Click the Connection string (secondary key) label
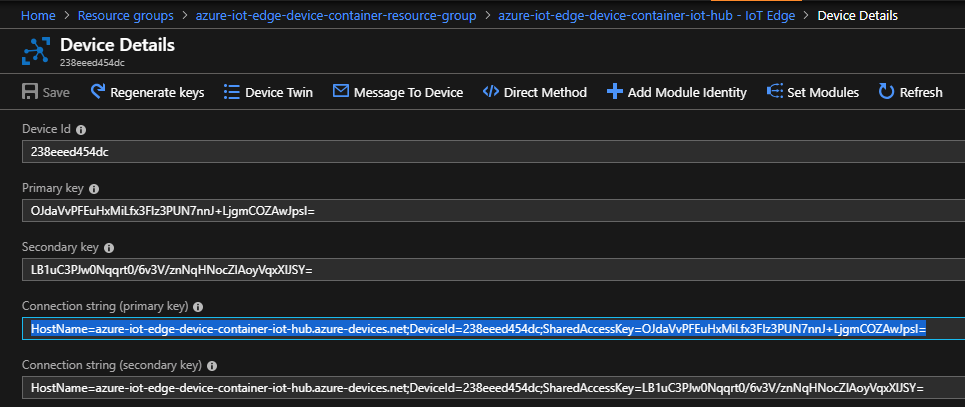The height and width of the screenshot is (407, 965). pos(113,366)
